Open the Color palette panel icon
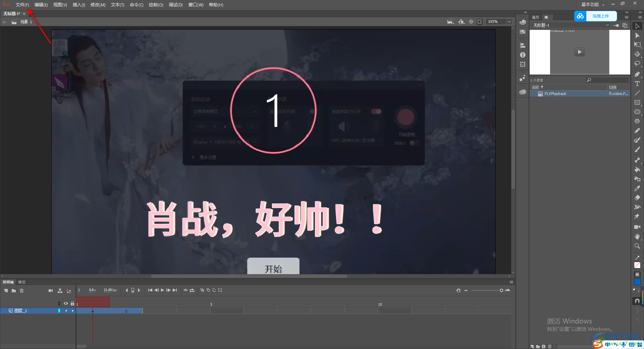Image resolution: width=644 pixels, height=349 pixels. pyautogui.click(x=523, y=22)
